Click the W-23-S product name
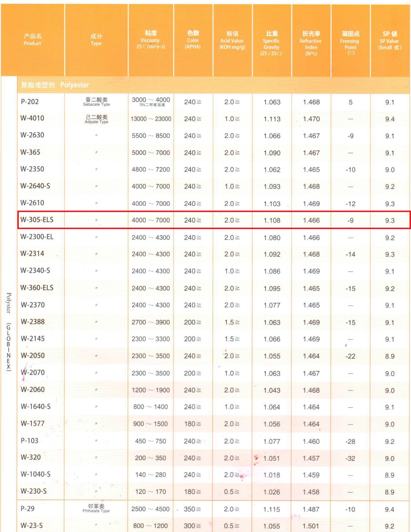Screen dimensions: 411x532 [32, 525]
